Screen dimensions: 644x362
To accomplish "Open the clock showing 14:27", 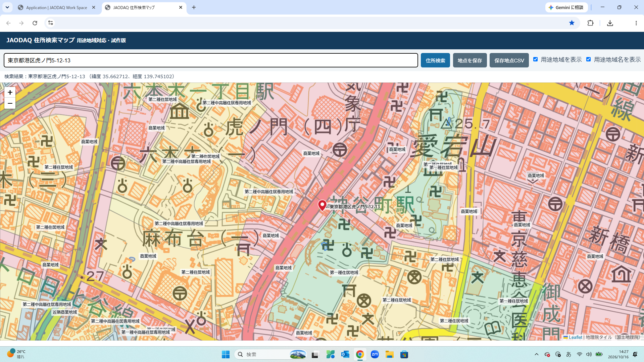I will (618, 354).
